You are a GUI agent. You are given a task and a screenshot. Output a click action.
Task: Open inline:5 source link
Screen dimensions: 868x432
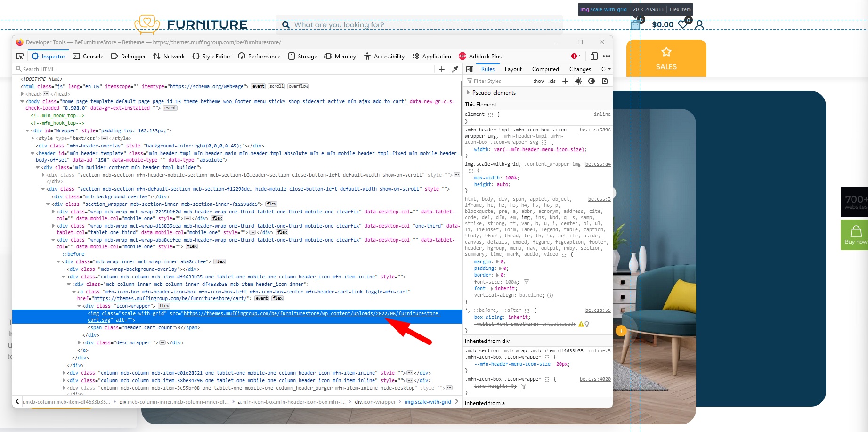click(x=600, y=351)
